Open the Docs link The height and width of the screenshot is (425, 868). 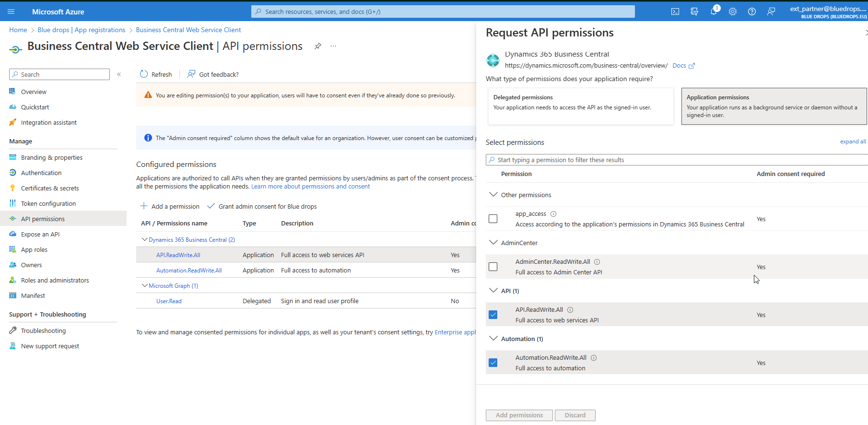[679, 66]
